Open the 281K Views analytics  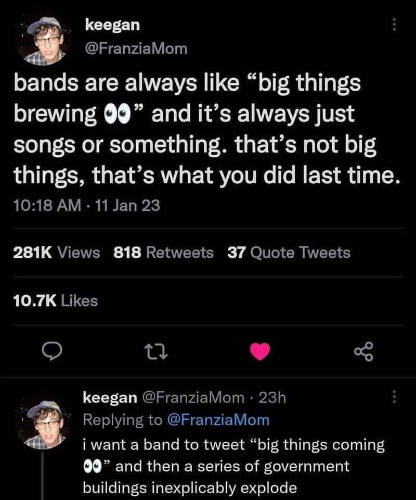(57, 252)
